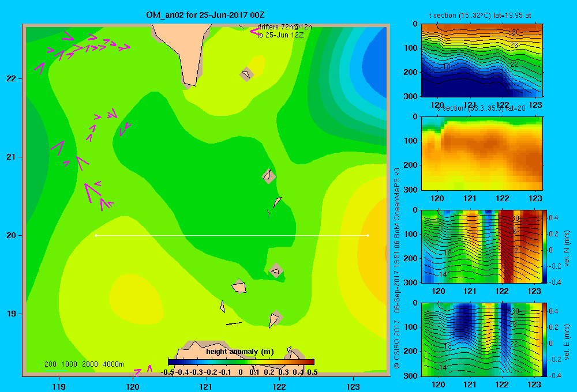Click the 26 isotherm label in temperature section

(x=514, y=45)
